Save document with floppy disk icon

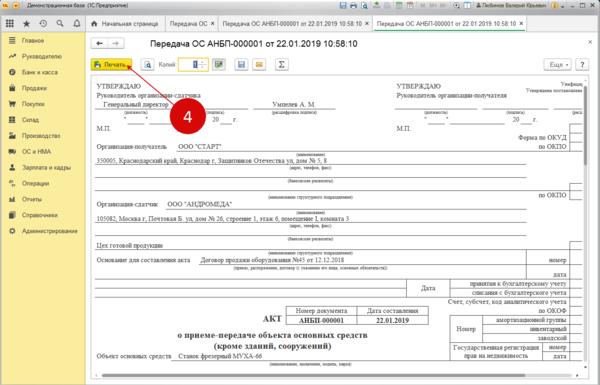coord(241,65)
